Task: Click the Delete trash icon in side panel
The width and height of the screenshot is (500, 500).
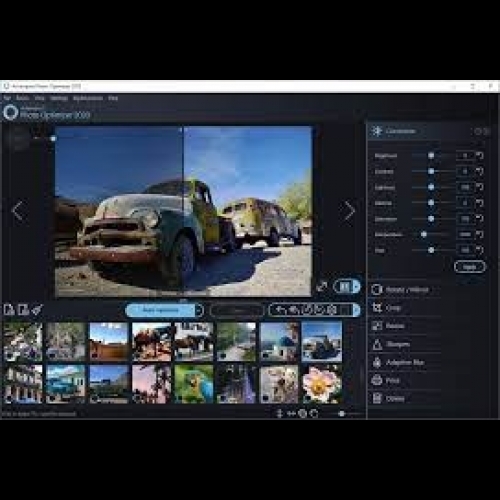Action: pyautogui.click(x=377, y=398)
